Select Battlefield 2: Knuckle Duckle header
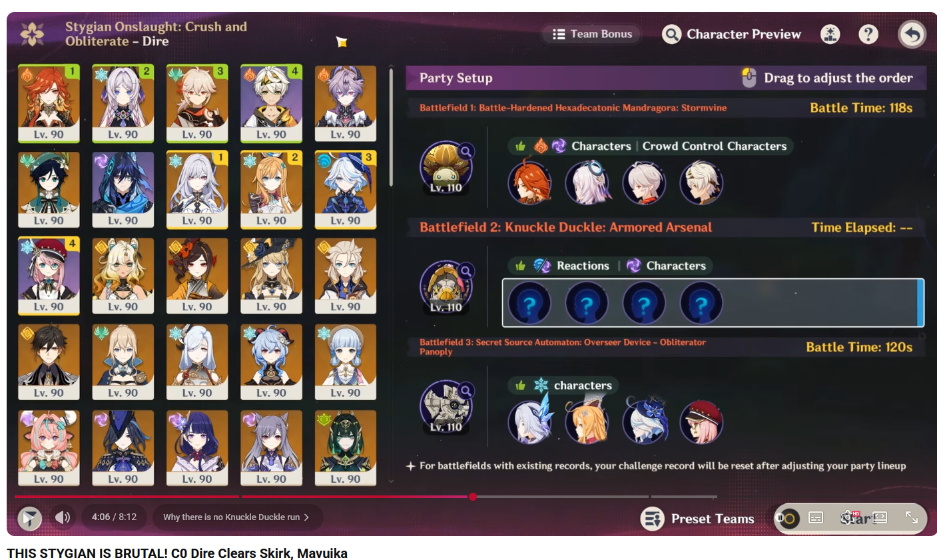 [565, 227]
